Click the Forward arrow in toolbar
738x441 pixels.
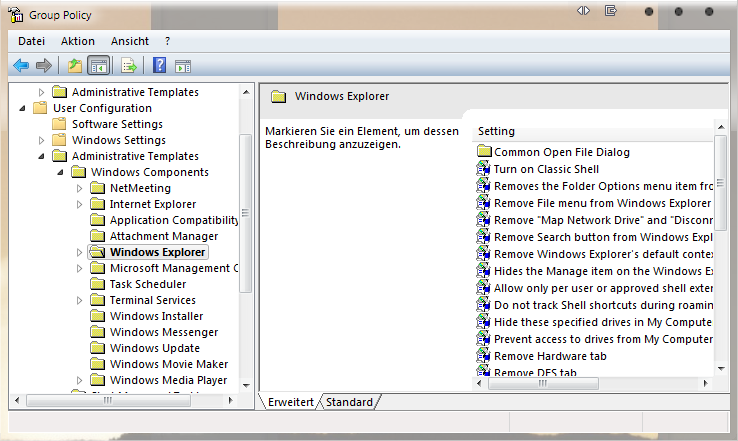point(43,66)
